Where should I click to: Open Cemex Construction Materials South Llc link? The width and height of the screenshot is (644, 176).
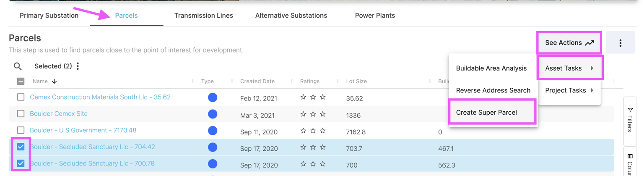tap(100, 97)
